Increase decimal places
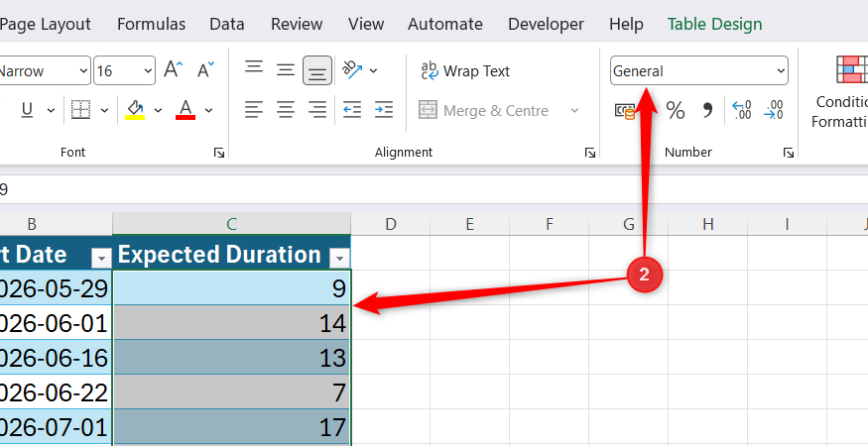The width and height of the screenshot is (868, 446). click(x=741, y=110)
